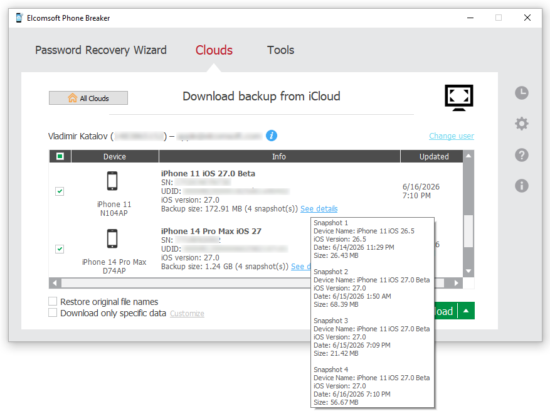The image size is (550, 416).
Task: Click the blue info icon next to the account name
Action: tap(271, 135)
